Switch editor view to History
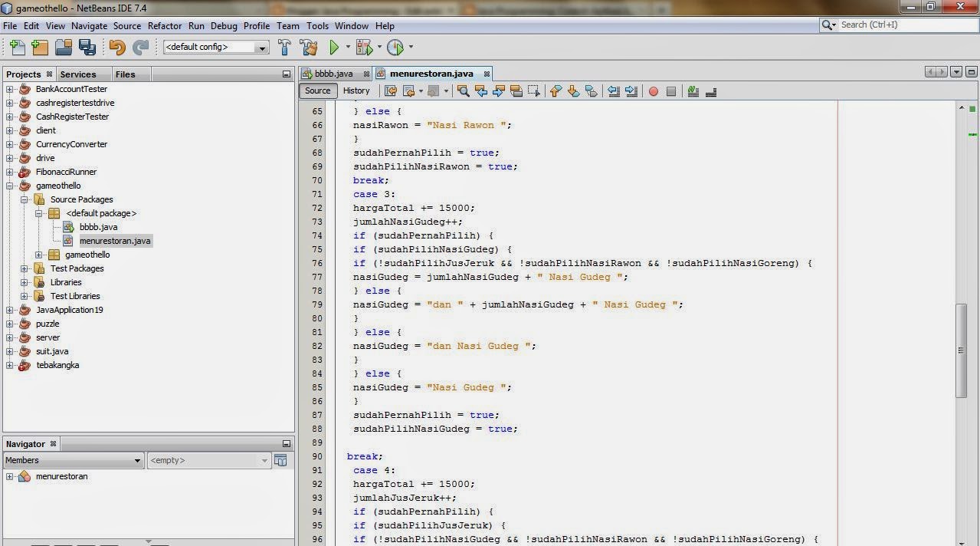Viewport: 980px width, 546px height. click(x=356, y=90)
